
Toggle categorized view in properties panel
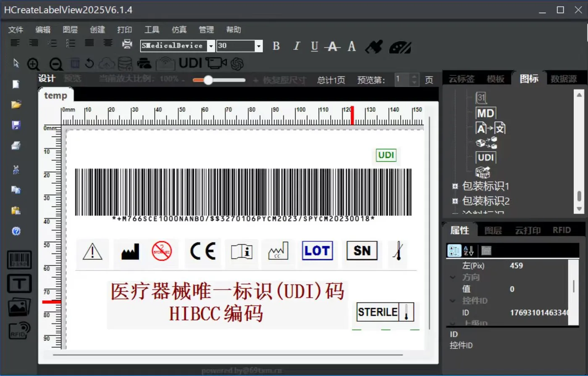pos(455,251)
